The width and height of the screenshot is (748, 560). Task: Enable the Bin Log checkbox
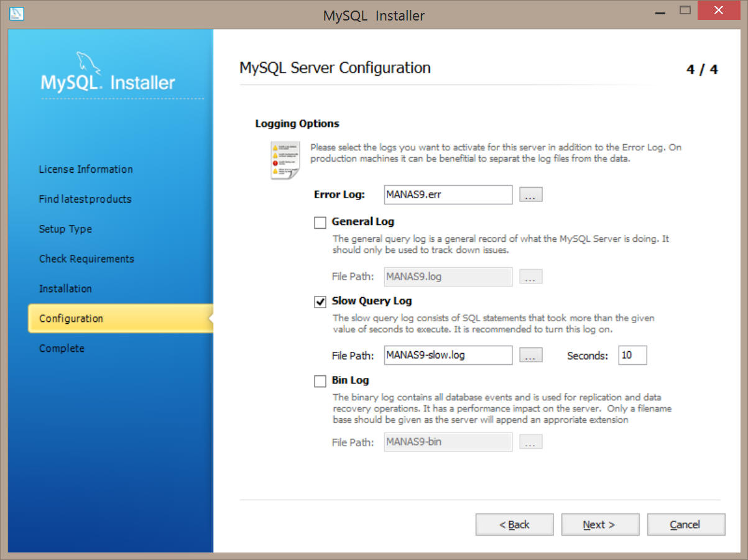(x=320, y=381)
